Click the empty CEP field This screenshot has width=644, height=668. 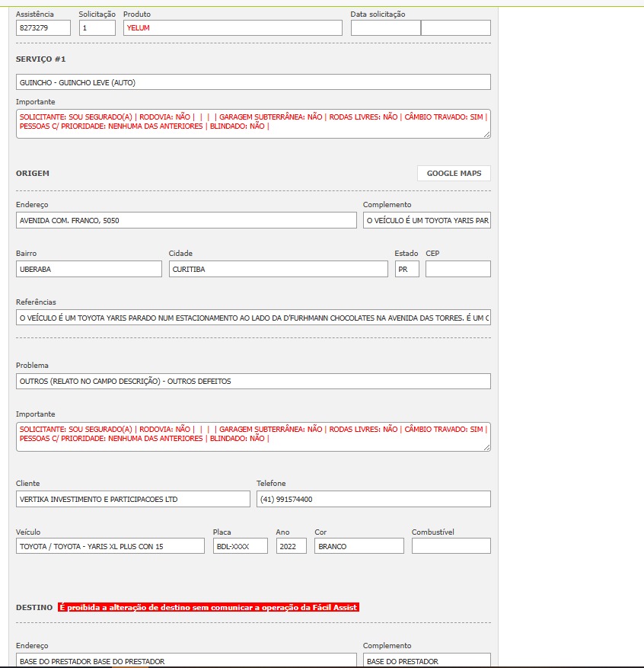click(458, 269)
